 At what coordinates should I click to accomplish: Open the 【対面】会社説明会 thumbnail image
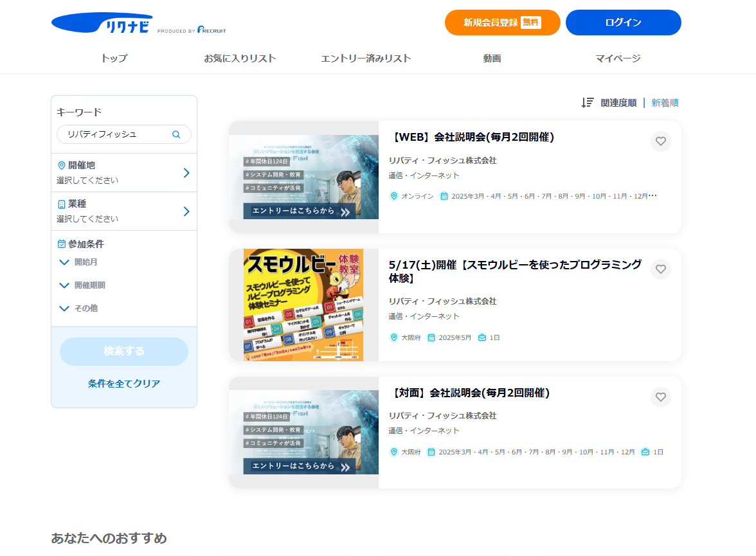(303, 432)
